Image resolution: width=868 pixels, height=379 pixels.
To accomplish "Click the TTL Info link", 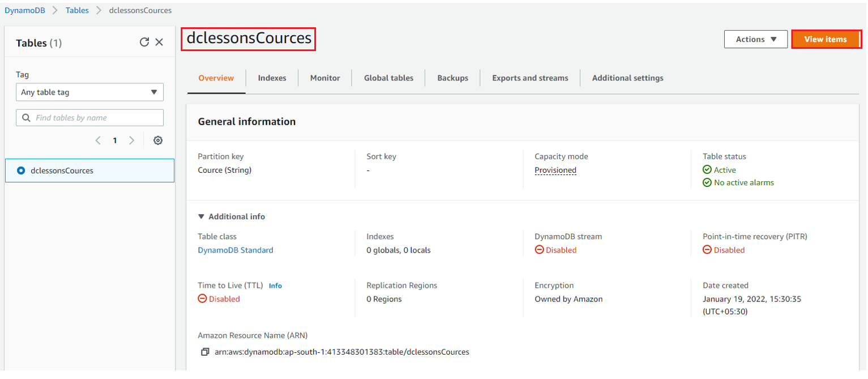I will [275, 286].
